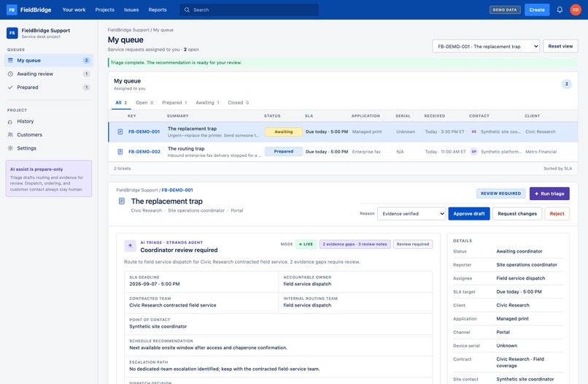Image resolution: width=588 pixels, height=384 pixels.
Task: Click AI assist is prepare-only notice
Action: 49,179
